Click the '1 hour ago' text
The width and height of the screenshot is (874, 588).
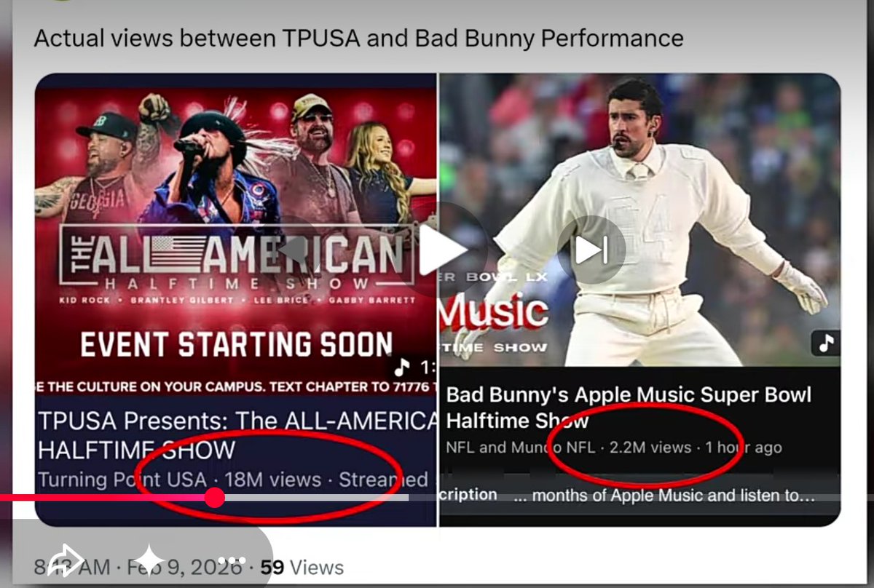[x=744, y=447]
